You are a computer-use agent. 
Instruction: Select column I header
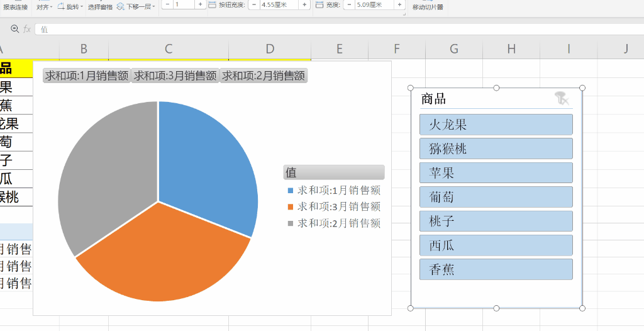point(569,49)
